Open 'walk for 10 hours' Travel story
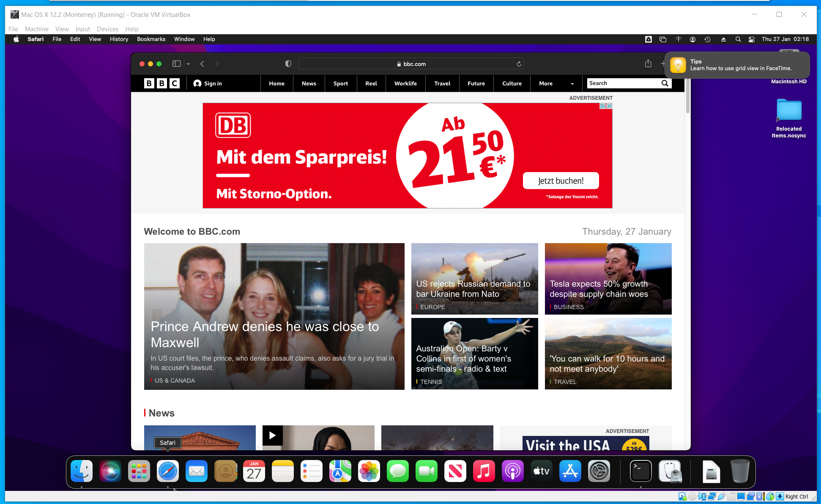Image resolution: width=821 pixels, height=504 pixels. click(x=607, y=364)
